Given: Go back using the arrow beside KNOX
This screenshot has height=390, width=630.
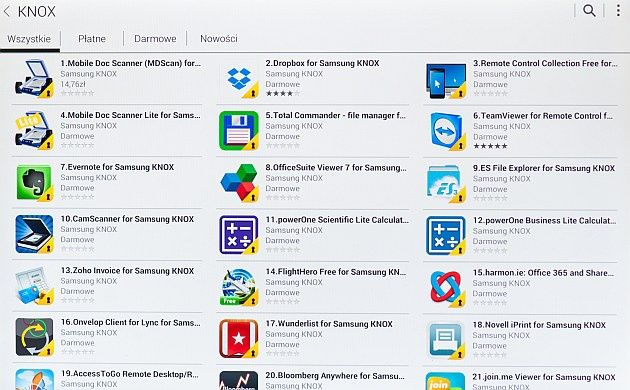Looking at the screenshot, I should coord(7,11).
